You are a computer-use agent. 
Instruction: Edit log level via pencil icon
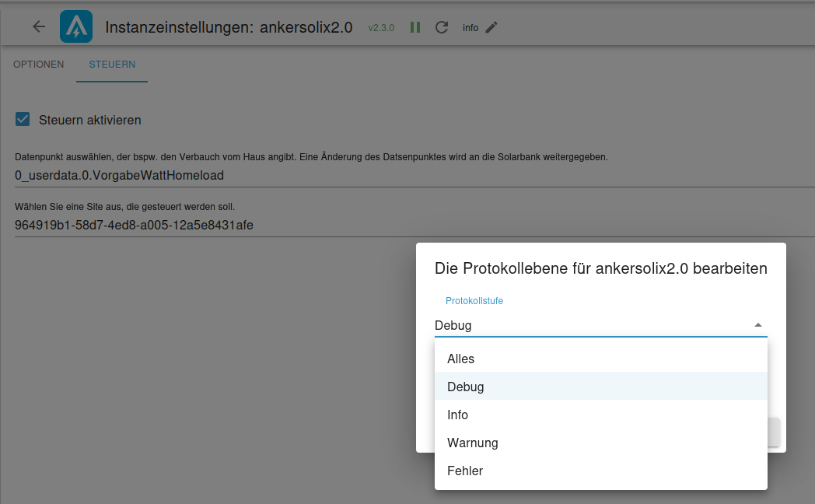pos(491,27)
